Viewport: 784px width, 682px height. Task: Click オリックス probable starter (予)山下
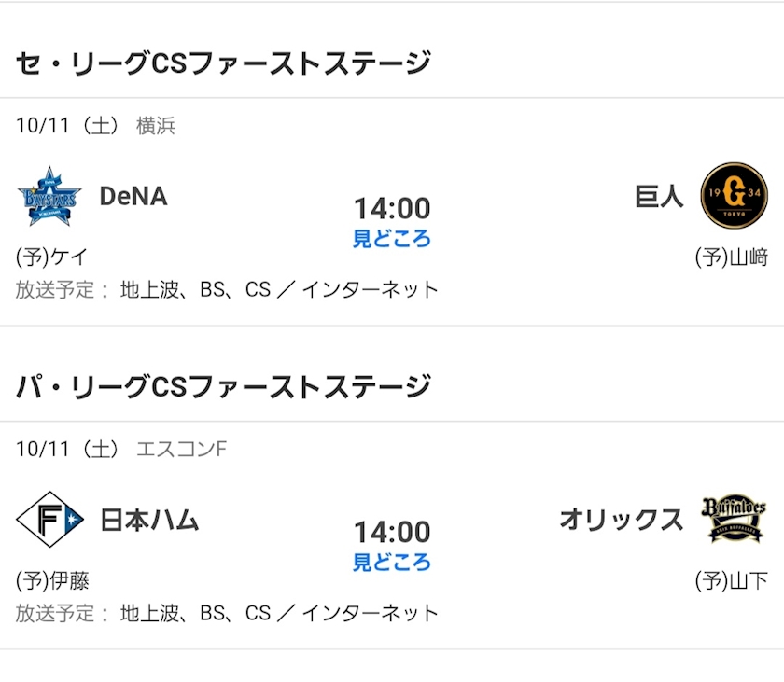[732, 580]
